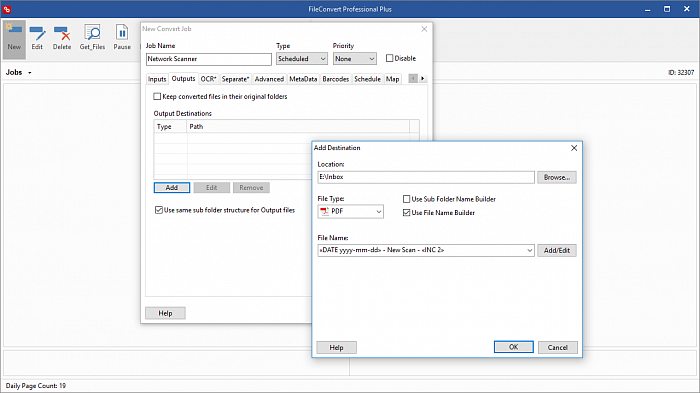700x393 pixels.
Task: Click Help in the Add Destination dialog
Action: pos(337,347)
